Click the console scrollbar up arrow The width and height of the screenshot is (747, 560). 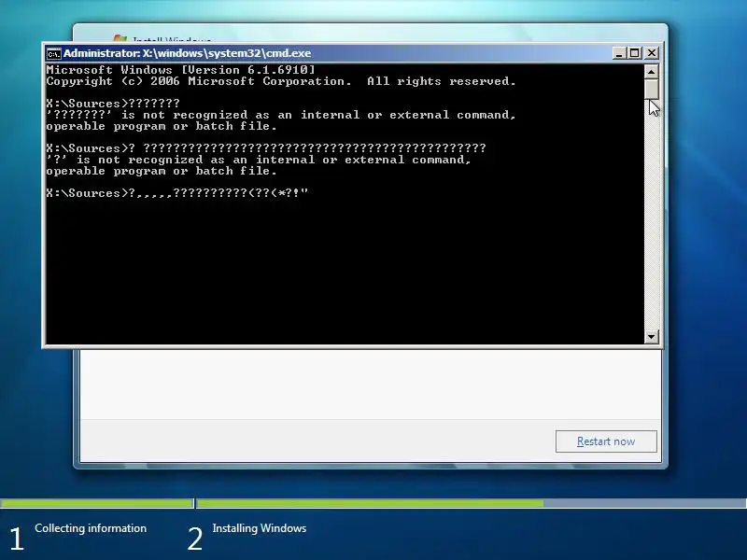coord(651,72)
